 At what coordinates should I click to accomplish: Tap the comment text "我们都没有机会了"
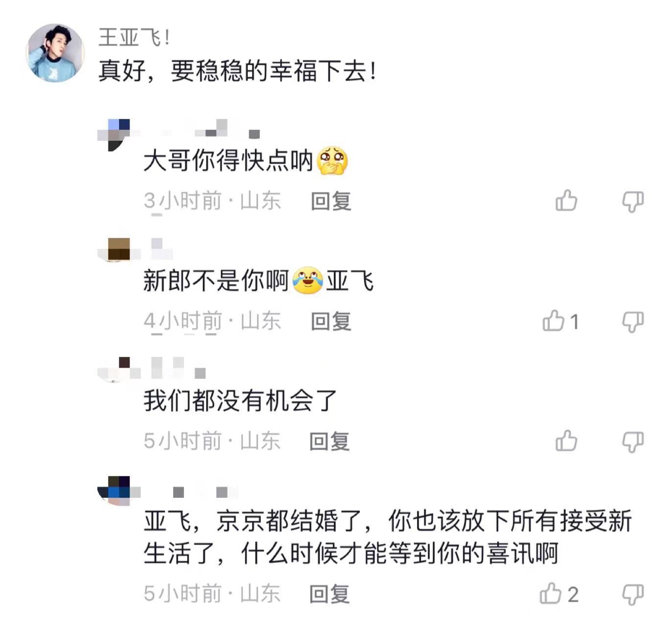[240, 401]
